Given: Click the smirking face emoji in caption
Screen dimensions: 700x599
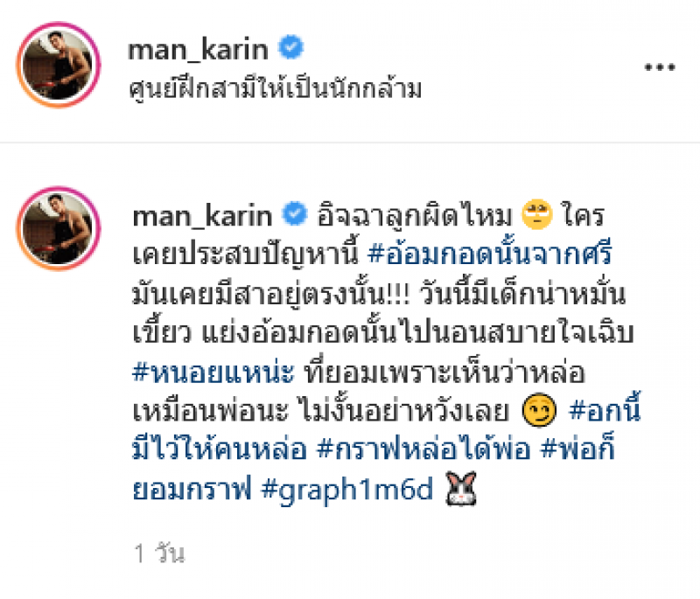Looking at the screenshot, I should 539,410.
